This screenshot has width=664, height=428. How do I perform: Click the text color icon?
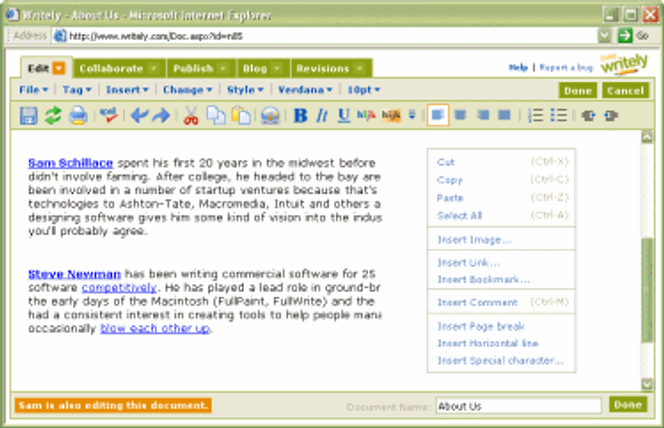(x=366, y=115)
